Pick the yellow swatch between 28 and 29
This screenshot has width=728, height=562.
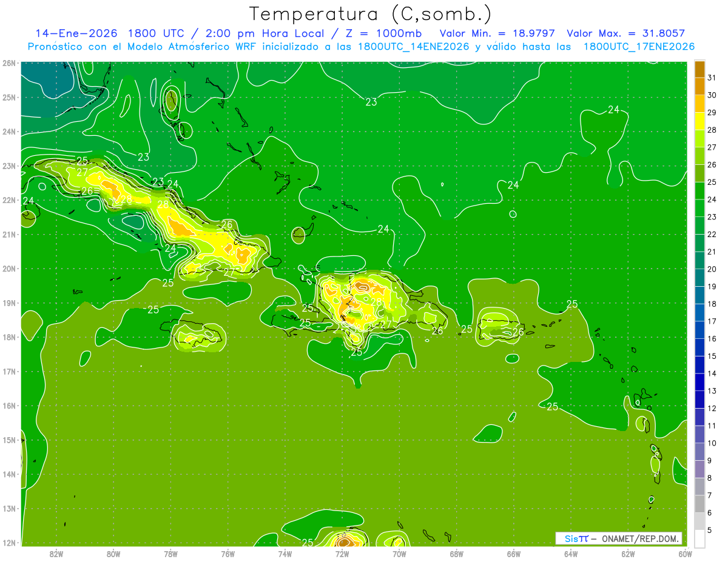coord(699,121)
